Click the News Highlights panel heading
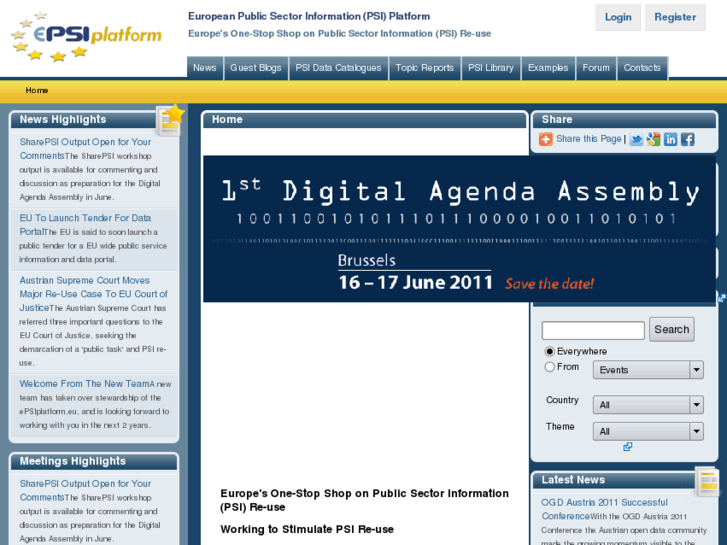 tap(63, 119)
